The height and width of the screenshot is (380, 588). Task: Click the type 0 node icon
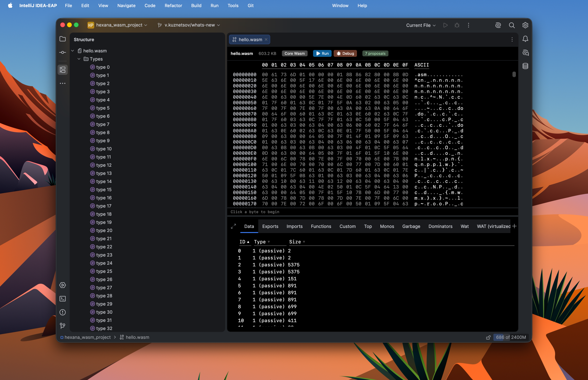point(92,67)
